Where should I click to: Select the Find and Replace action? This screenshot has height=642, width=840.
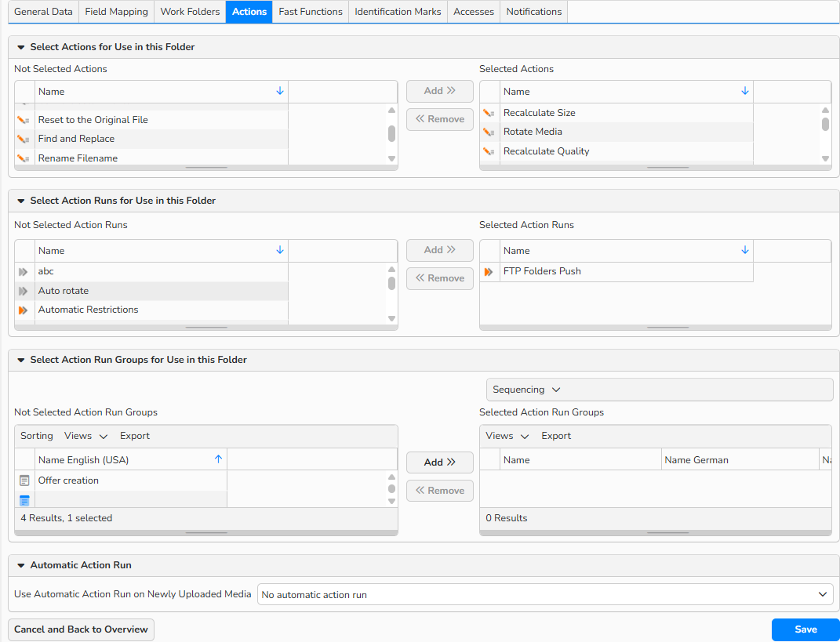(x=151, y=140)
